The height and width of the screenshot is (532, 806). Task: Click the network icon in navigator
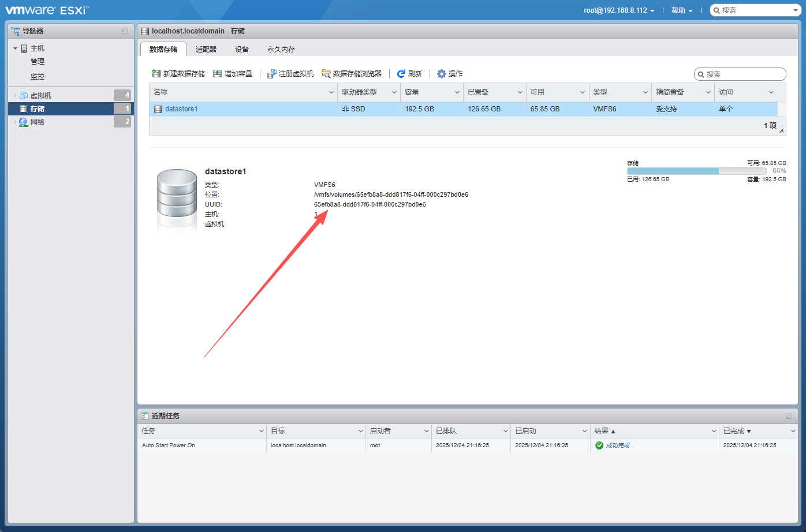24,122
